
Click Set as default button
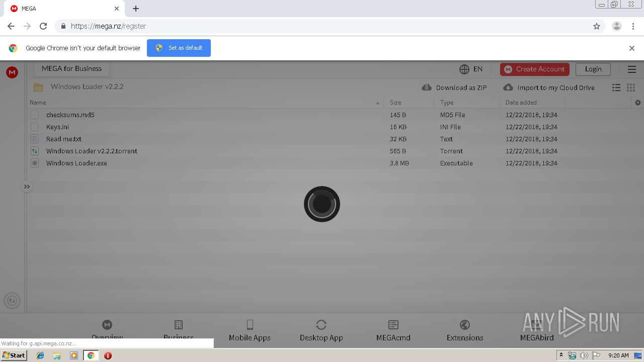tap(179, 48)
